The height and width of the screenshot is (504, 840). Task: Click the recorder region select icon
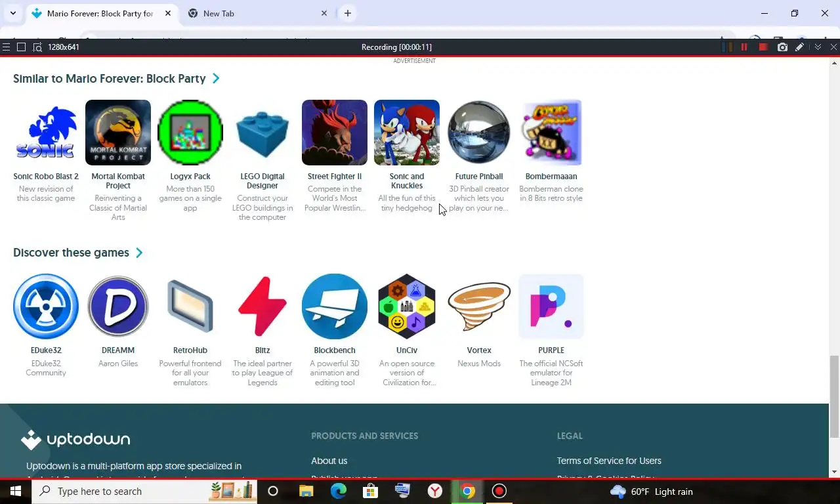coord(37,47)
